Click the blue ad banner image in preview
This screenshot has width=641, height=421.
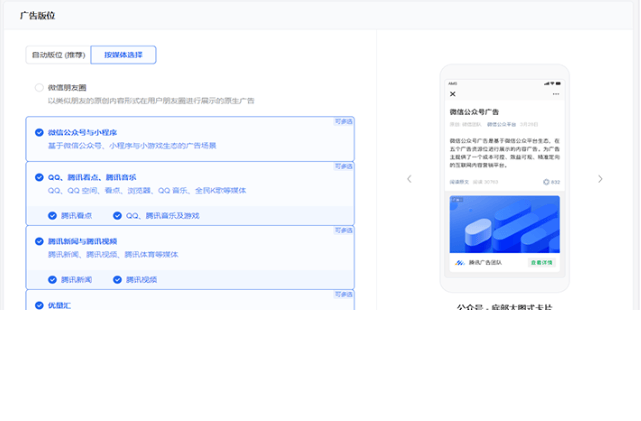pos(504,224)
